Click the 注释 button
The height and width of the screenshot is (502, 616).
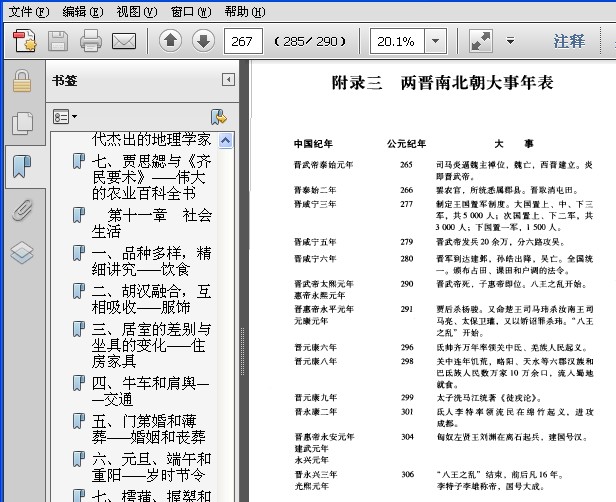(x=569, y=41)
